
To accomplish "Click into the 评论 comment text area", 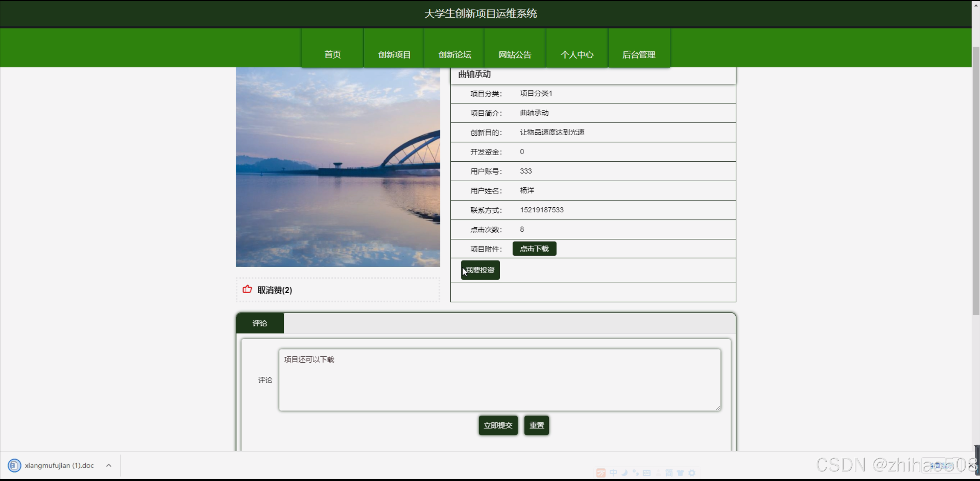I will [499, 380].
